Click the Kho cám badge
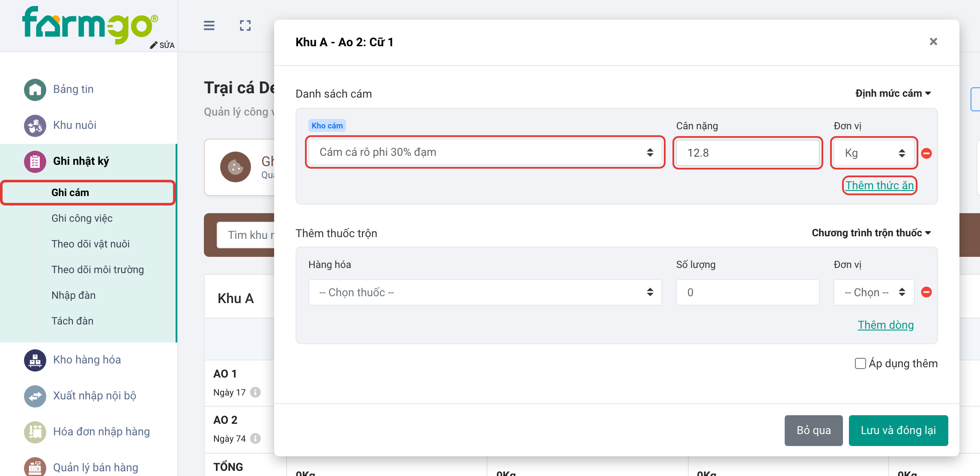This screenshot has width=980, height=476. tap(327, 125)
